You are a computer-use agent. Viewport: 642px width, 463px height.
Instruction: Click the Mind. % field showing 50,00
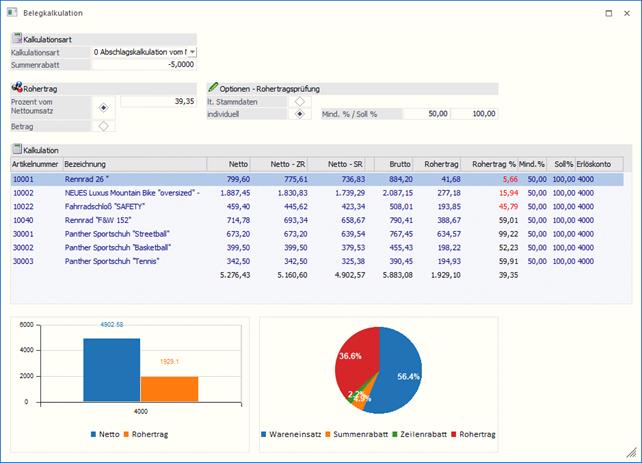[x=424, y=114]
